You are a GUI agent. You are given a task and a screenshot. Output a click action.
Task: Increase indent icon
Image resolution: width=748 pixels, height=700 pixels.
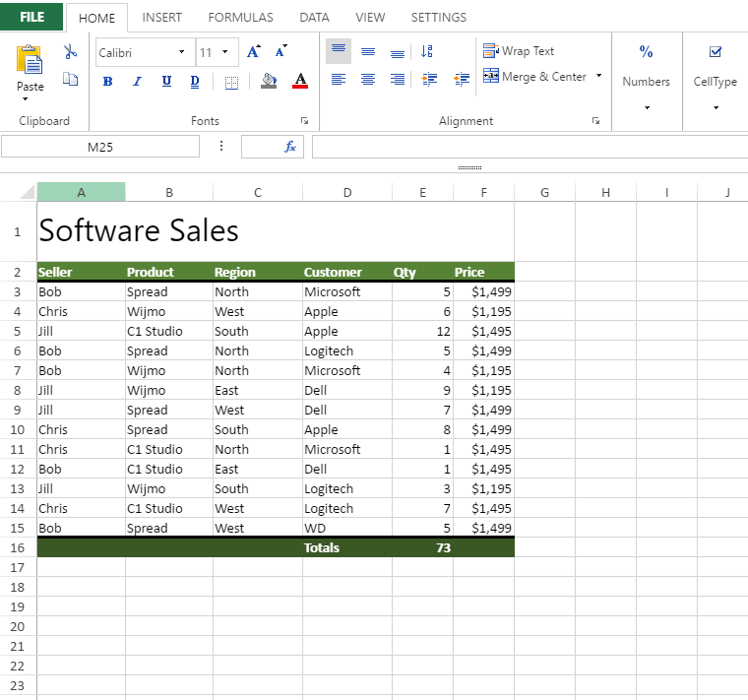coord(429,79)
